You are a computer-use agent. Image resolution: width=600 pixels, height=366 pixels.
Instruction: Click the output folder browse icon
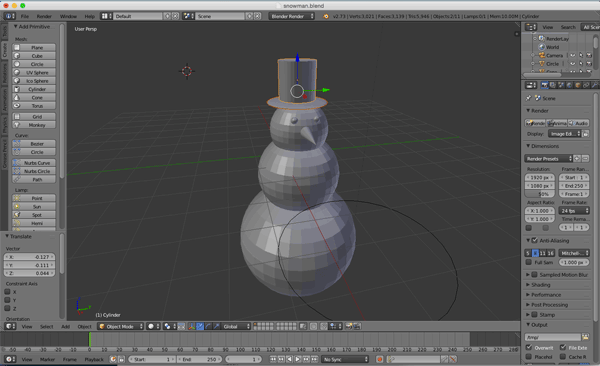click(x=585, y=337)
